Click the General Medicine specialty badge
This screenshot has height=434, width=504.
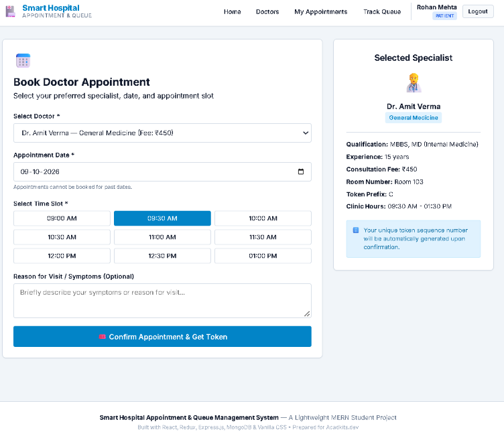[414, 118]
